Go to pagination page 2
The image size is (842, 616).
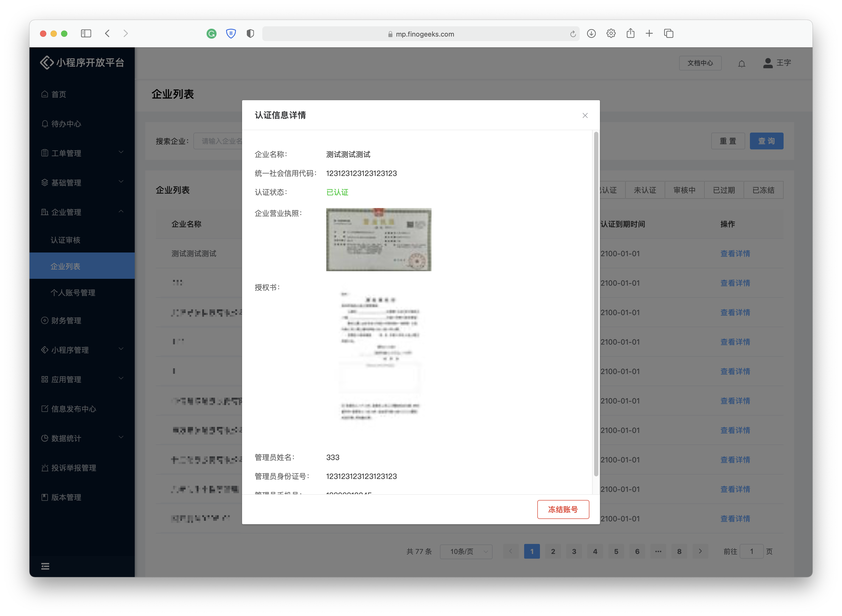[553, 551]
